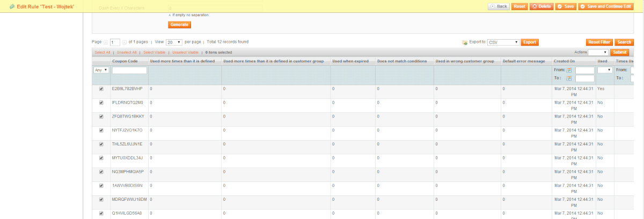Click the Delete button
This screenshot has height=219, width=644.
tap(541, 6)
